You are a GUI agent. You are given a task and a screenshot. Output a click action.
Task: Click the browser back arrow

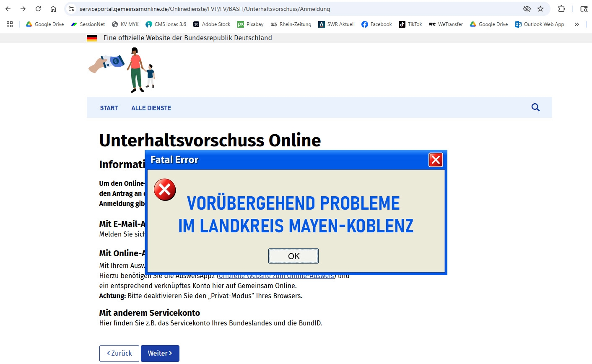click(x=8, y=9)
